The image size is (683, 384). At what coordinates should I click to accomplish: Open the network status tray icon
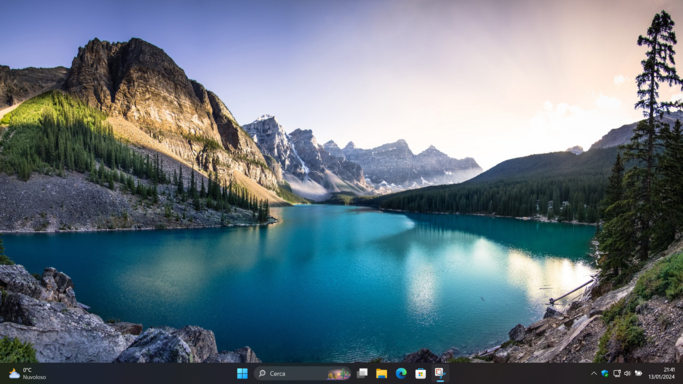pos(617,373)
